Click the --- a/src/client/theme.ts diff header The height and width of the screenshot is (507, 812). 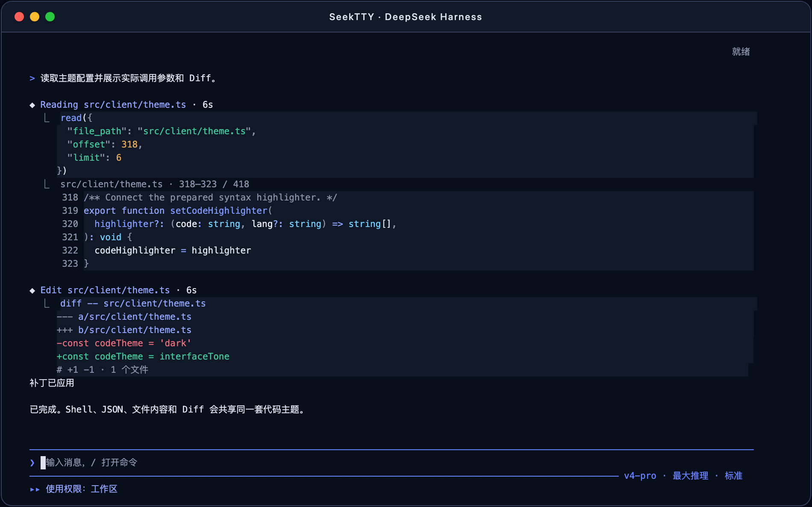[x=124, y=317]
